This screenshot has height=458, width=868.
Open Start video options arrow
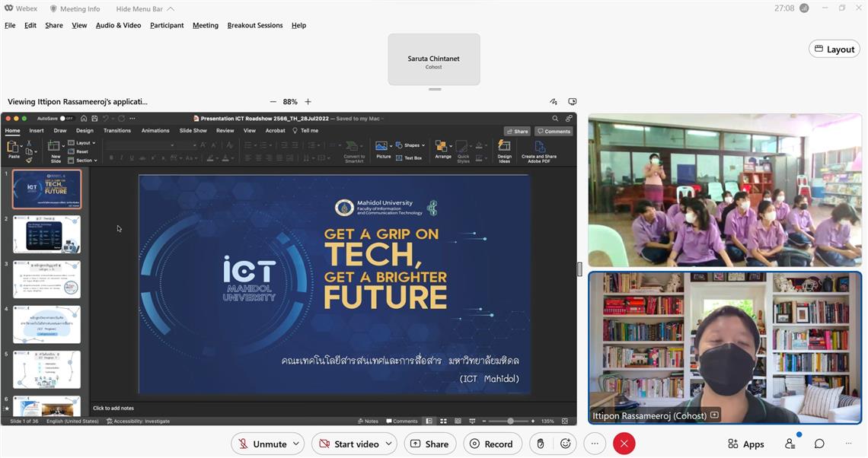(388, 444)
